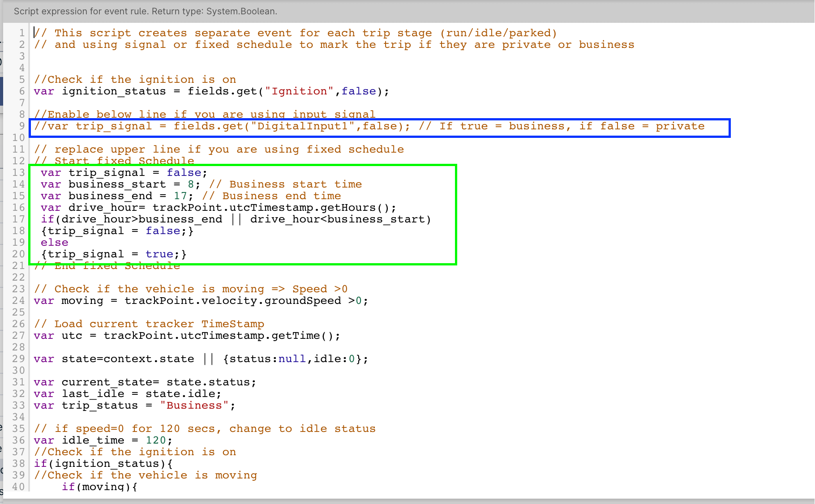Screen dimensions: 815x504
Task: Click the 'Start fixed Schedule' comment
Action: [114, 161]
